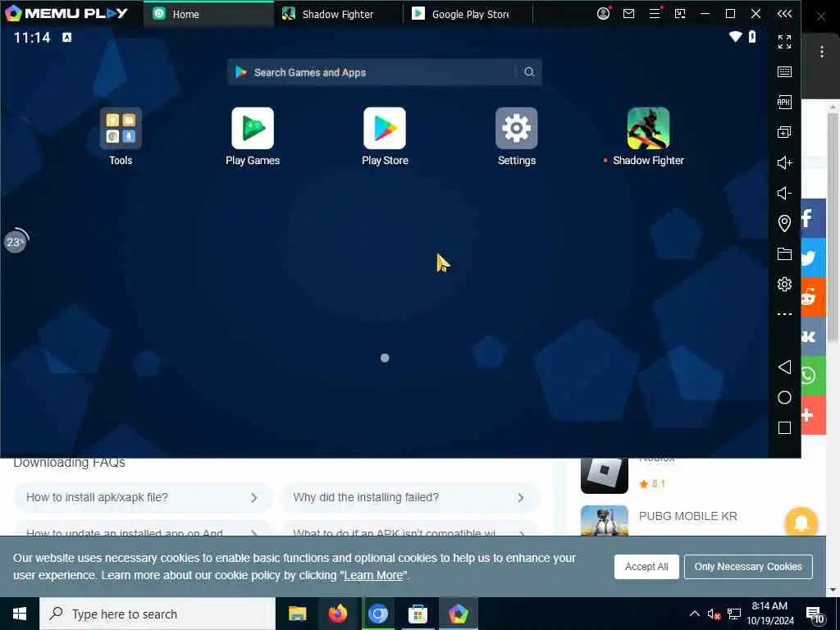Show more sidebar tools (three dots)
Image resolution: width=840 pixels, height=630 pixels.
(x=784, y=314)
